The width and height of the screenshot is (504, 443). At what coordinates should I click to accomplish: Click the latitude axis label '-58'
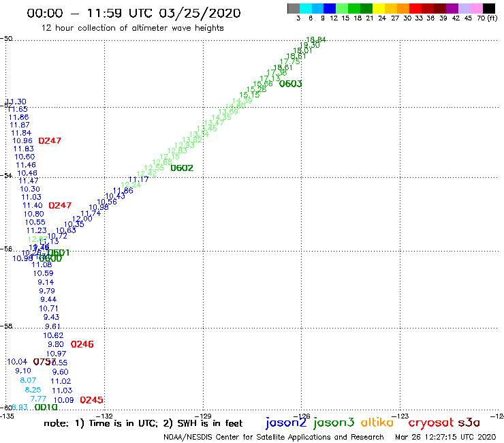[x=6, y=326]
